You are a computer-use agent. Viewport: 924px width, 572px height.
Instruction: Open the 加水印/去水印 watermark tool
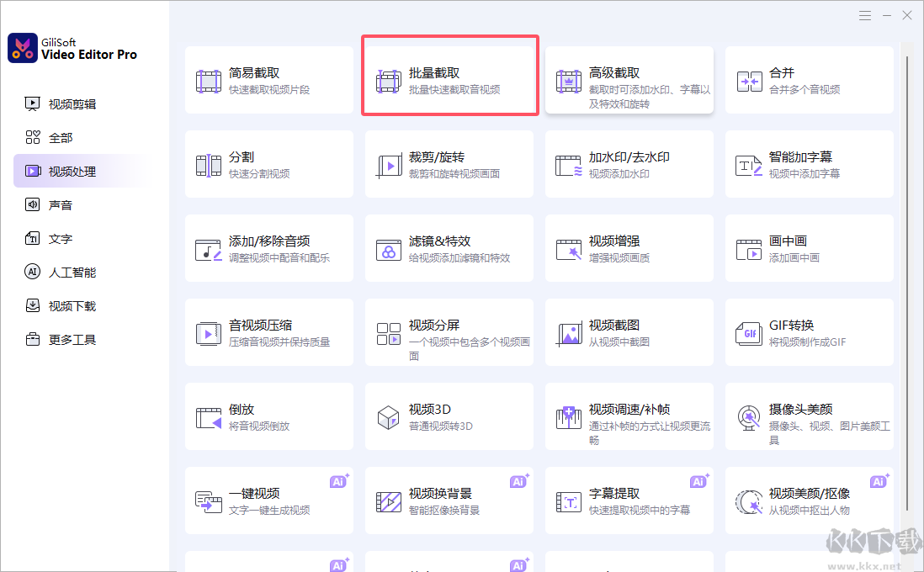[629, 165]
